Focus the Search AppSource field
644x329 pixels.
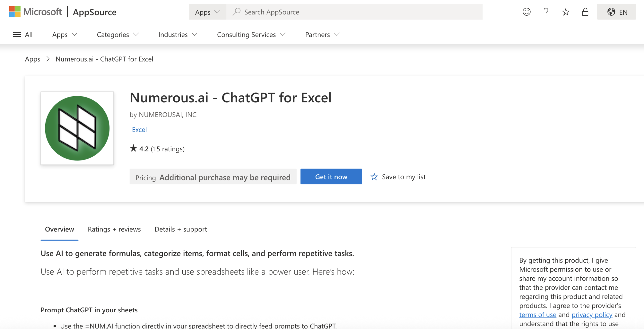[354, 12]
